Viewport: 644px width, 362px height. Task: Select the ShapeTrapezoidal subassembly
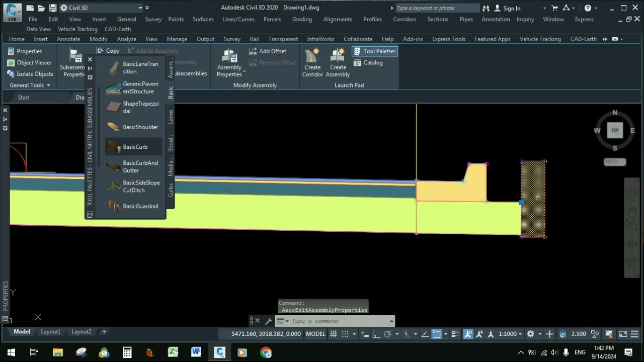(134, 107)
